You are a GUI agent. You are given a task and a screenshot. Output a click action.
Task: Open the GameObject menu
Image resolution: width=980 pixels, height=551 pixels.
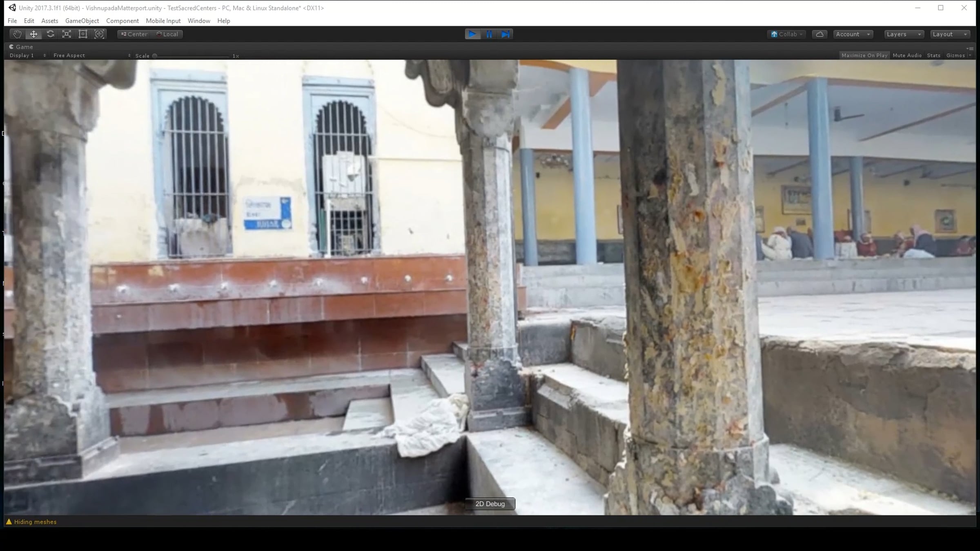point(82,21)
